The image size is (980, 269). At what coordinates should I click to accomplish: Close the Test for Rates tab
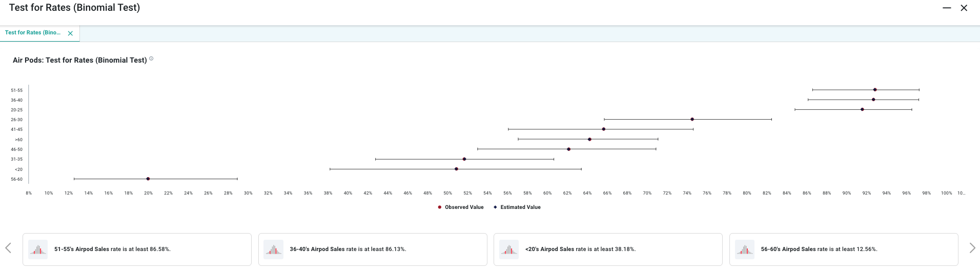pyautogui.click(x=70, y=33)
